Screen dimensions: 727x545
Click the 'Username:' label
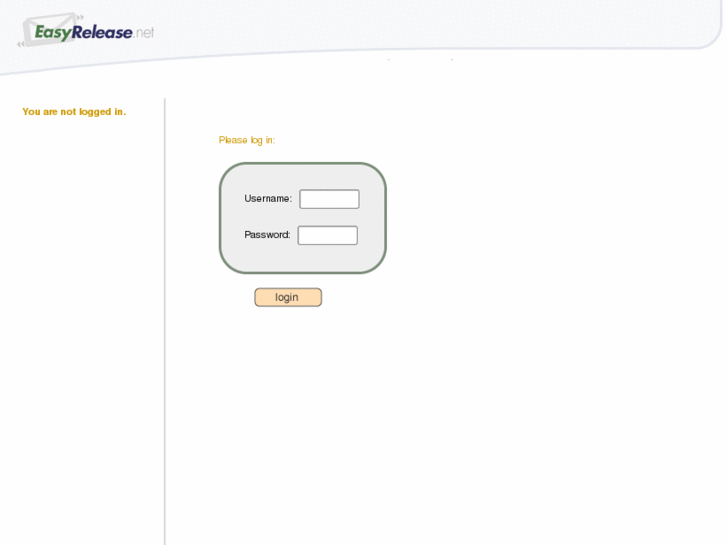point(268,199)
